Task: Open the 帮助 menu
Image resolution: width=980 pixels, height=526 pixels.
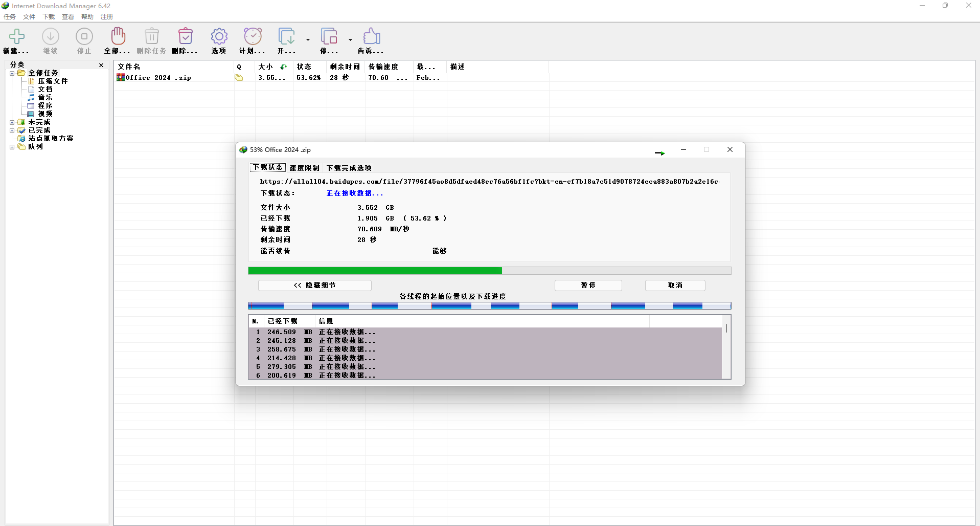Action: tap(87, 17)
